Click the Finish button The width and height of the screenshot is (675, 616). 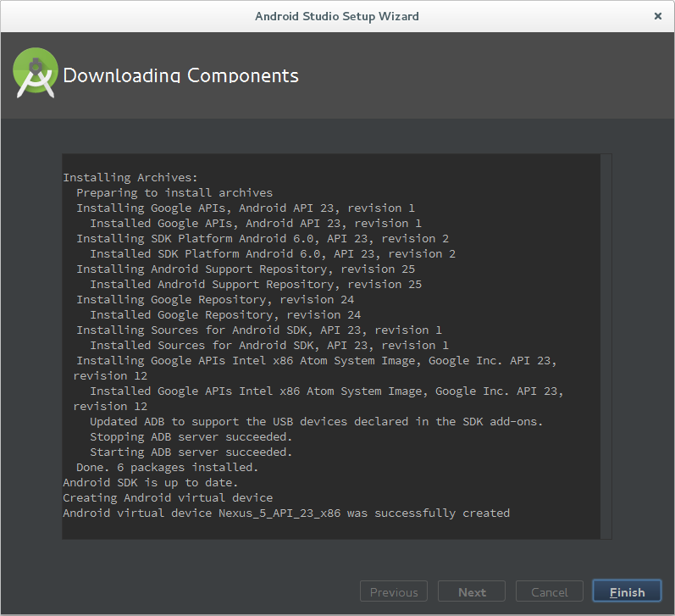pos(627,591)
